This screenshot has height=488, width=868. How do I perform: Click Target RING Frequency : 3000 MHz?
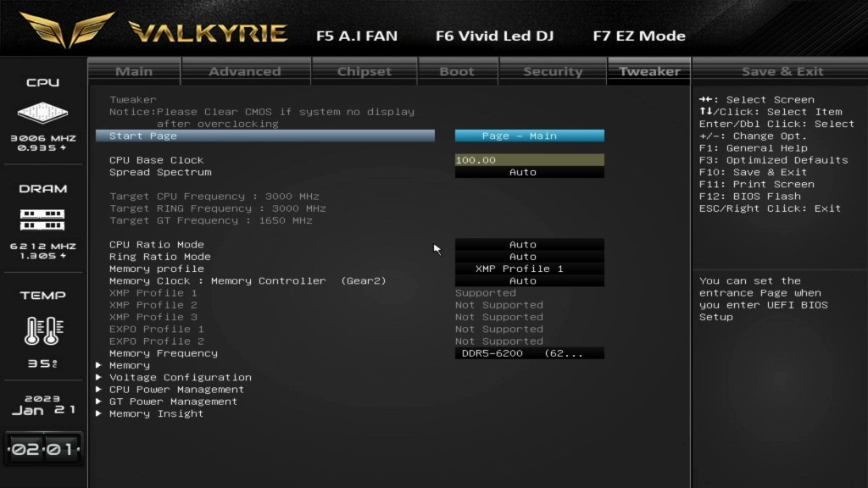click(x=218, y=208)
